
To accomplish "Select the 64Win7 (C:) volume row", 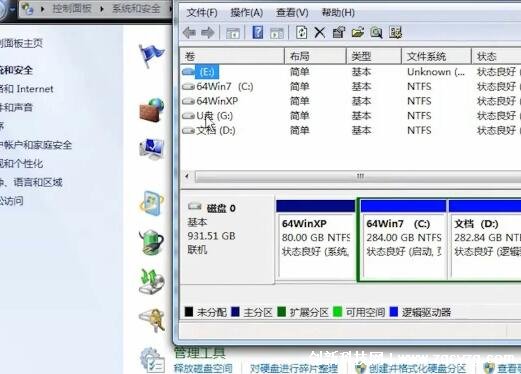I will [x=350, y=86].
